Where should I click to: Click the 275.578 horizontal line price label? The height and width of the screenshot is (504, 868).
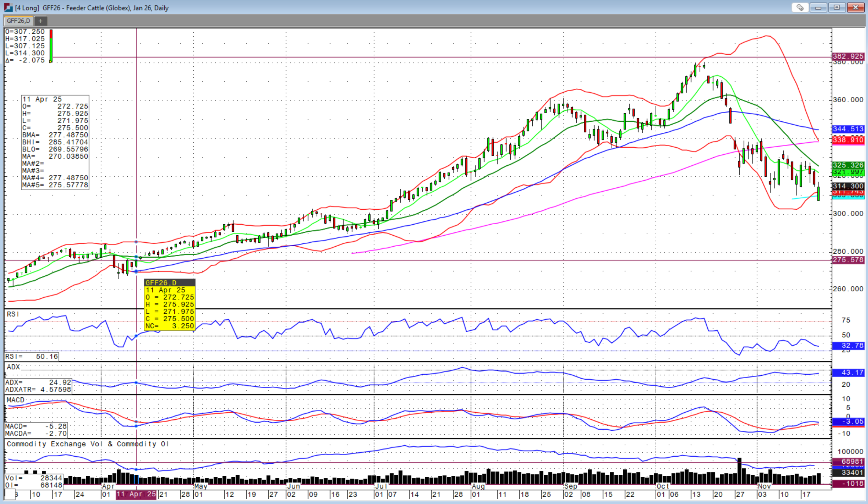click(848, 260)
